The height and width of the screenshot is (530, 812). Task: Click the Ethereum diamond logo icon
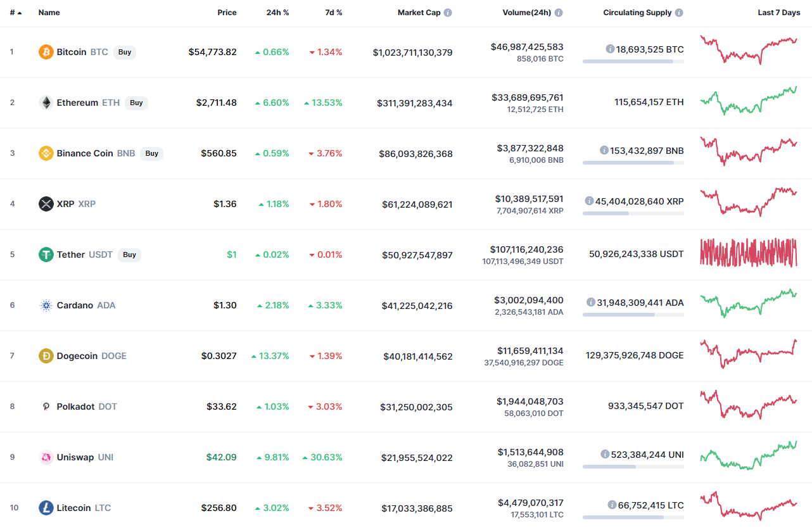pyautogui.click(x=46, y=103)
